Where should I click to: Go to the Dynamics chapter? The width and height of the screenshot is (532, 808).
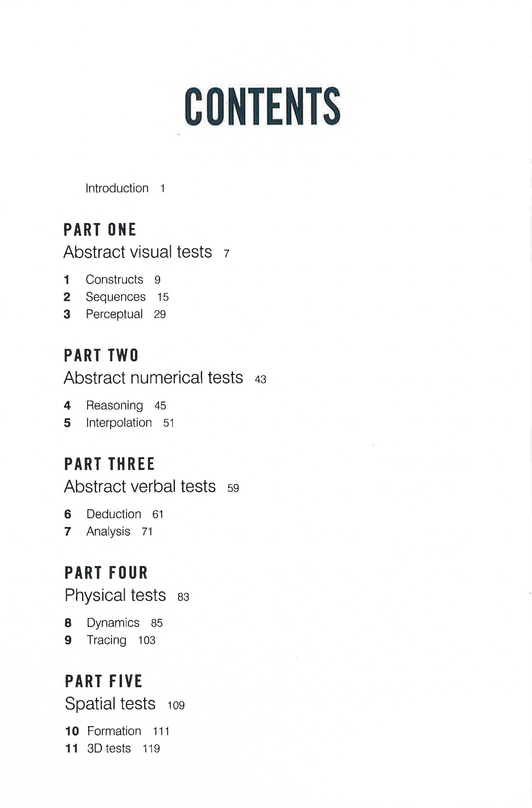pos(113,623)
